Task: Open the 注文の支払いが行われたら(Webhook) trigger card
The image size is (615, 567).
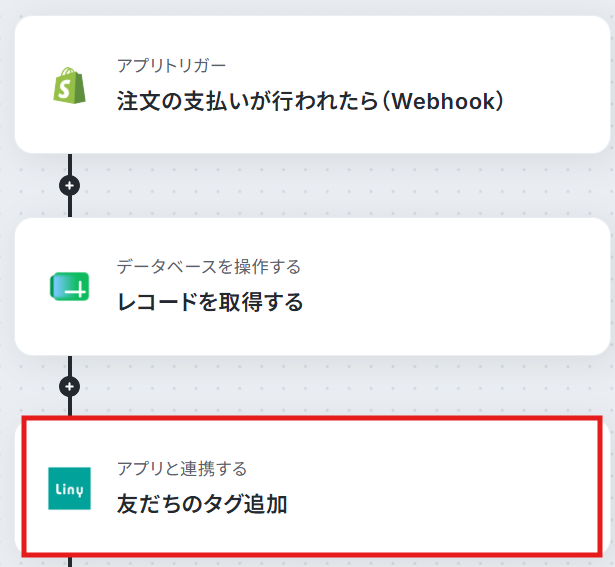Action: [313, 85]
